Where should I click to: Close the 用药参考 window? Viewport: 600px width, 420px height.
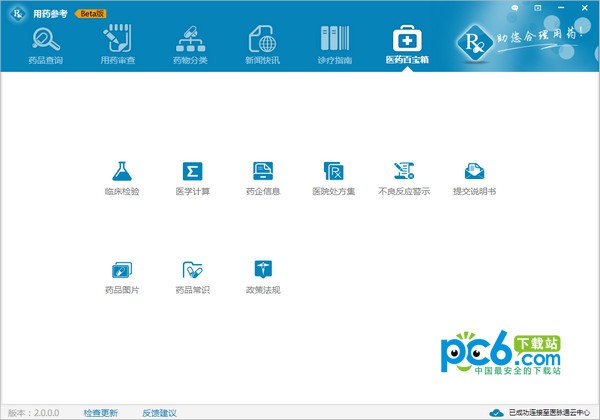pyautogui.click(x=585, y=8)
